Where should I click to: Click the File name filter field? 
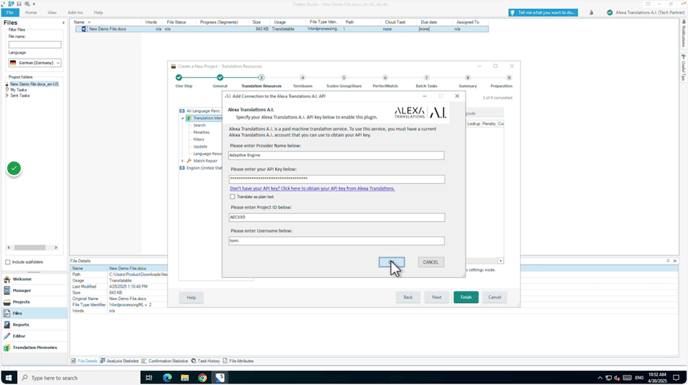tap(35, 44)
